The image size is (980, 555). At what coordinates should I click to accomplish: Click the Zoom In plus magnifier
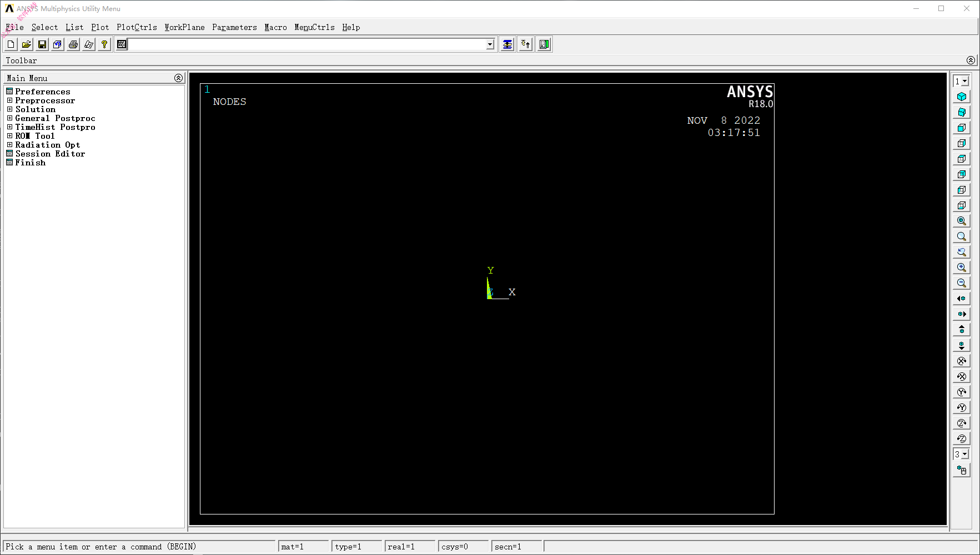pos(962,268)
